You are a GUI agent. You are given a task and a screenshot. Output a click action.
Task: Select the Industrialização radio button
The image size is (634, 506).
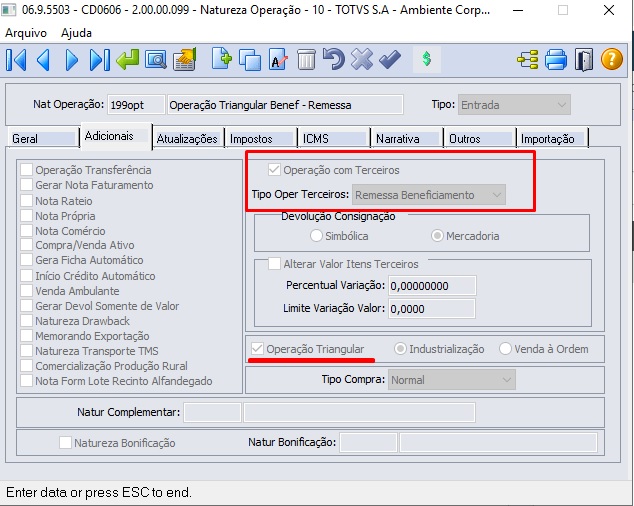tap(400, 348)
